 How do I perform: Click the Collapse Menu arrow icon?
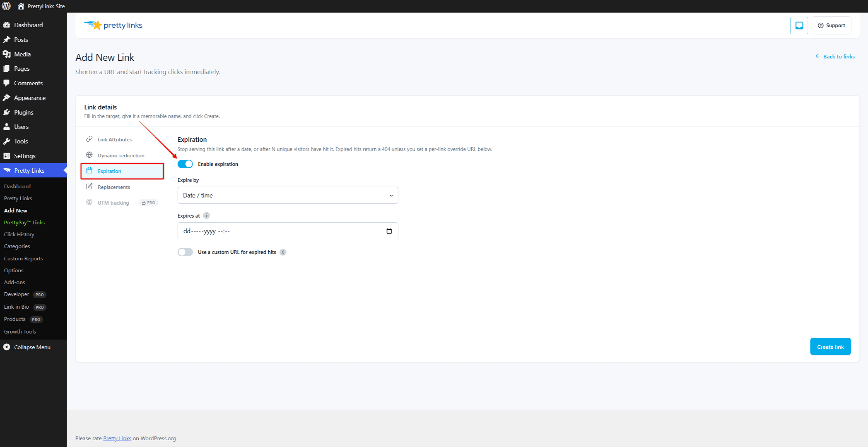coord(6,347)
